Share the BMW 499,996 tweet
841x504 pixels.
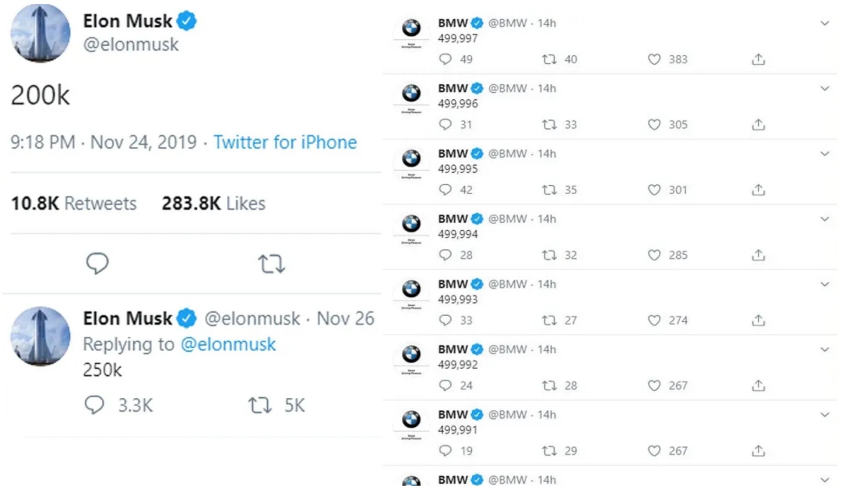[x=758, y=125]
